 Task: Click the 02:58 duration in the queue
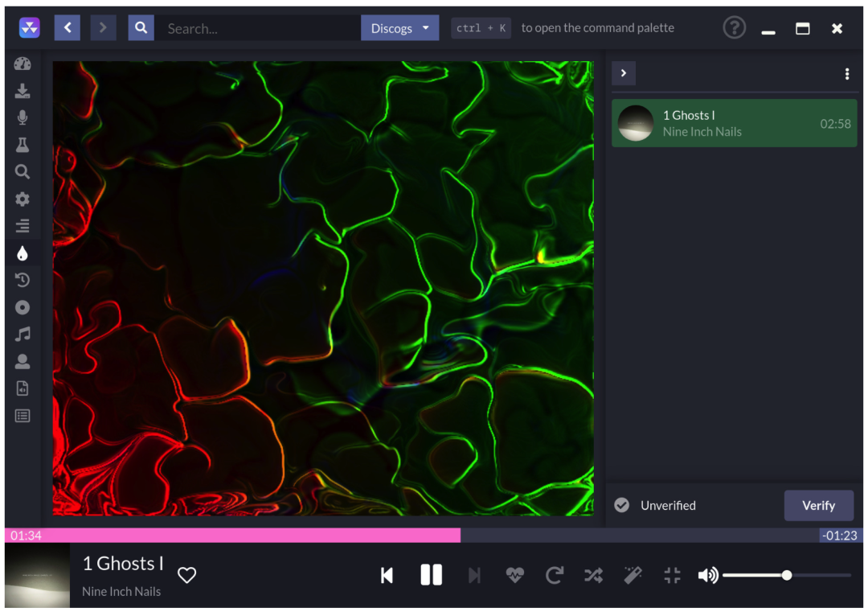(x=835, y=124)
